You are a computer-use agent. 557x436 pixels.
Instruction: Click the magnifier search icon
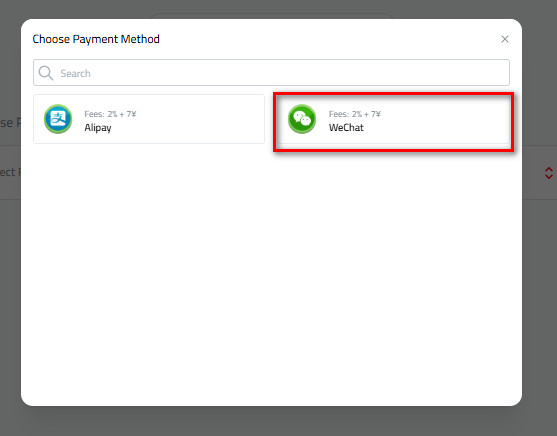click(46, 73)
